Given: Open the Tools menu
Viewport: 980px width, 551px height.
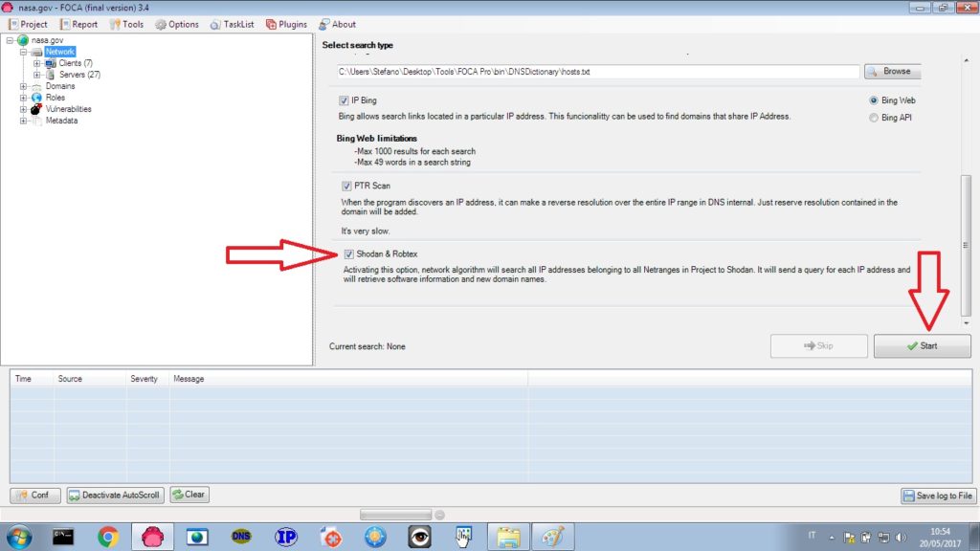Looking at the screenshot, I should point(126,24).
